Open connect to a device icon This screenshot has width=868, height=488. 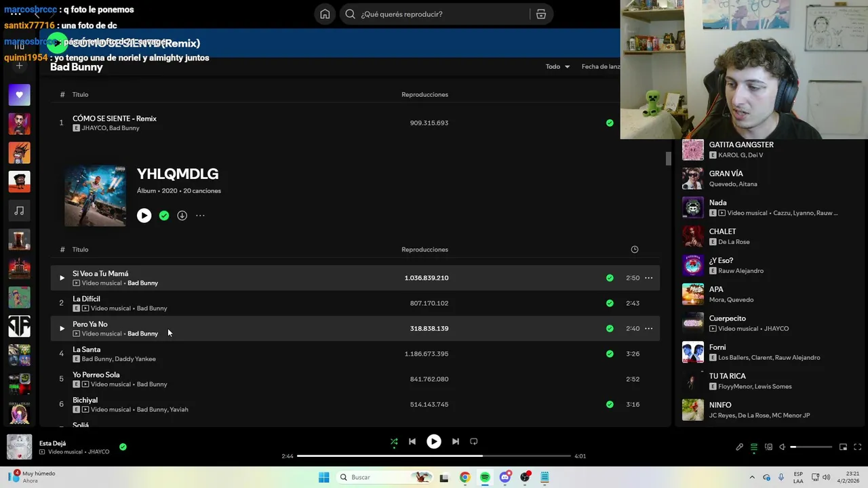click(768, 447)
